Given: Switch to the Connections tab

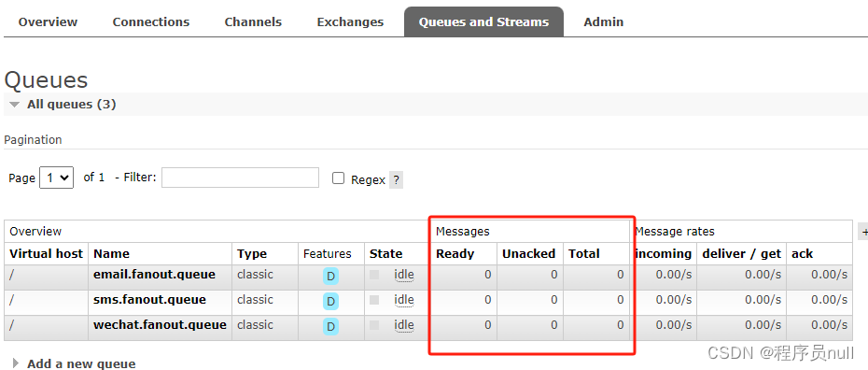Looking at the screenshot, I should [151, 22].
